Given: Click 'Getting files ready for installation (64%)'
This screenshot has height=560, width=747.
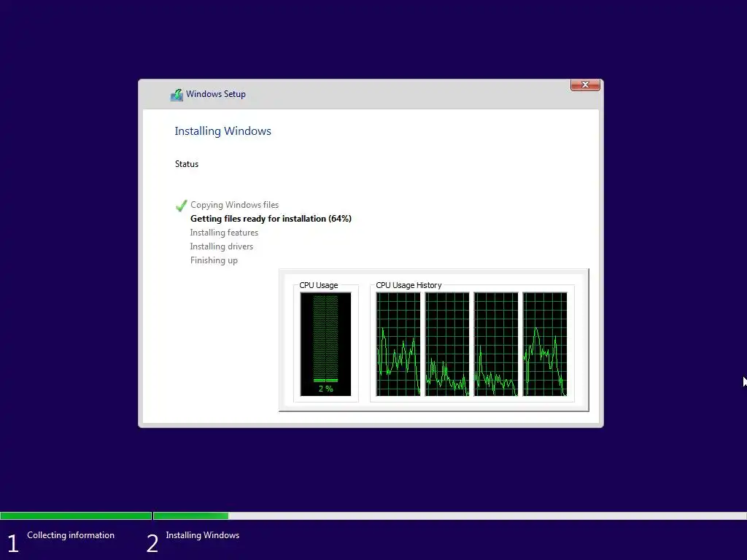Looking at the screenshot, I should coord(271,219).
